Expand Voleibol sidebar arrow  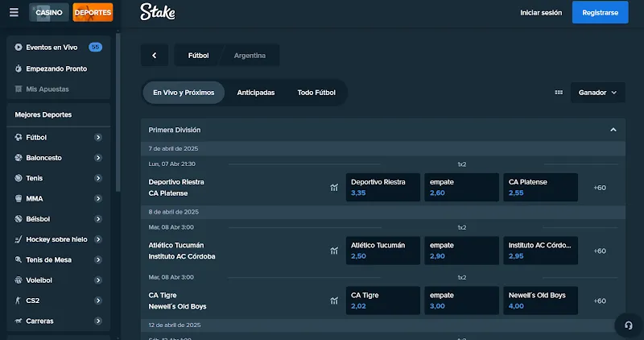pyautogui.click(x=98, y=280)
